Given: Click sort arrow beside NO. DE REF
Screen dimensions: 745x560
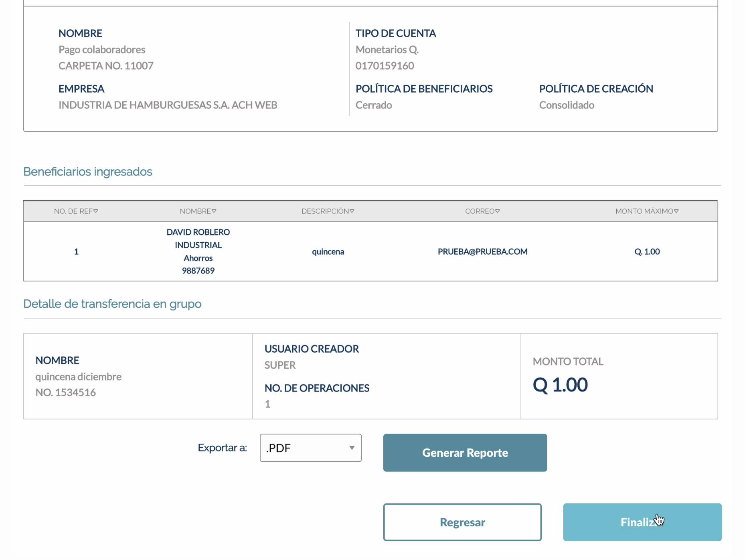Looking at the screenshot, I should (x=96, y=211).
